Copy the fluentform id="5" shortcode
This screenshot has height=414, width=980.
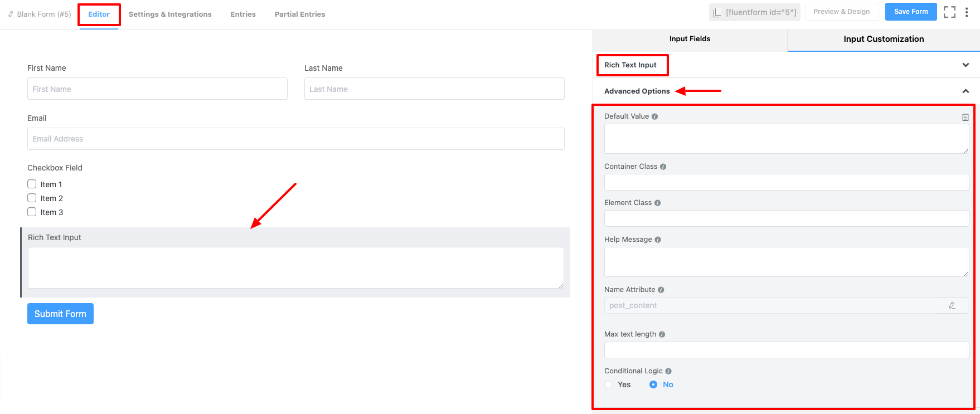click(x=755, y=12)
